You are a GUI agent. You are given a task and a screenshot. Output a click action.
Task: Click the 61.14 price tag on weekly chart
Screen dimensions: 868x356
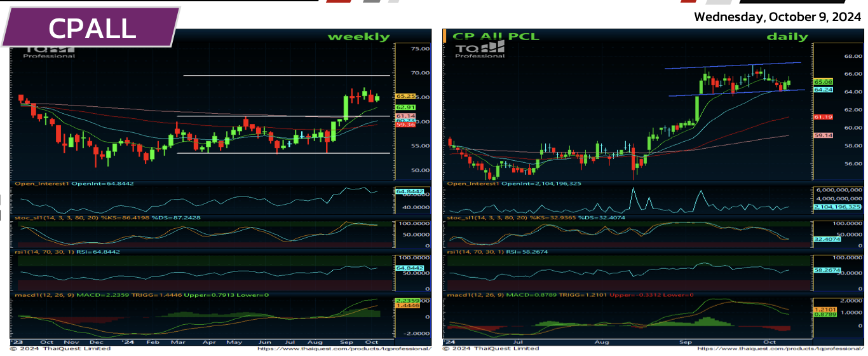point(405,116)
